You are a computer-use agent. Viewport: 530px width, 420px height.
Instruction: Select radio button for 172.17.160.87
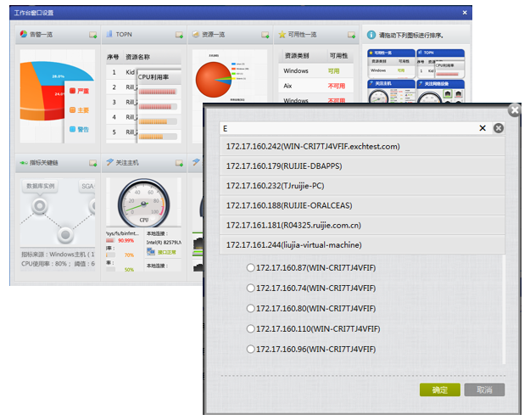[250, 268]
